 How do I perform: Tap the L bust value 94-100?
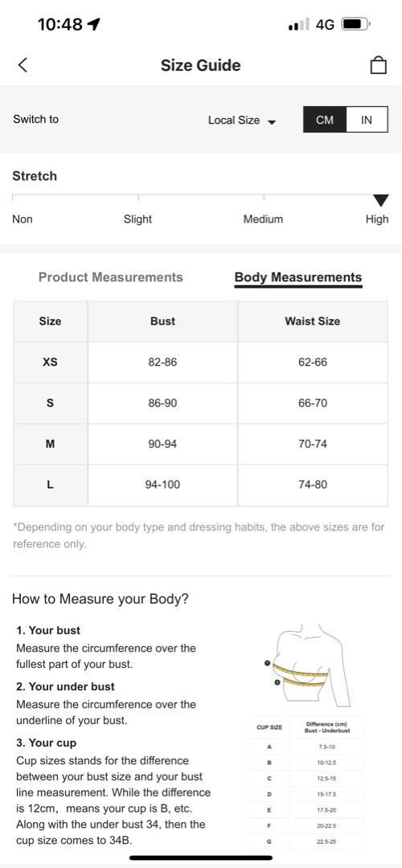[162, 485]
